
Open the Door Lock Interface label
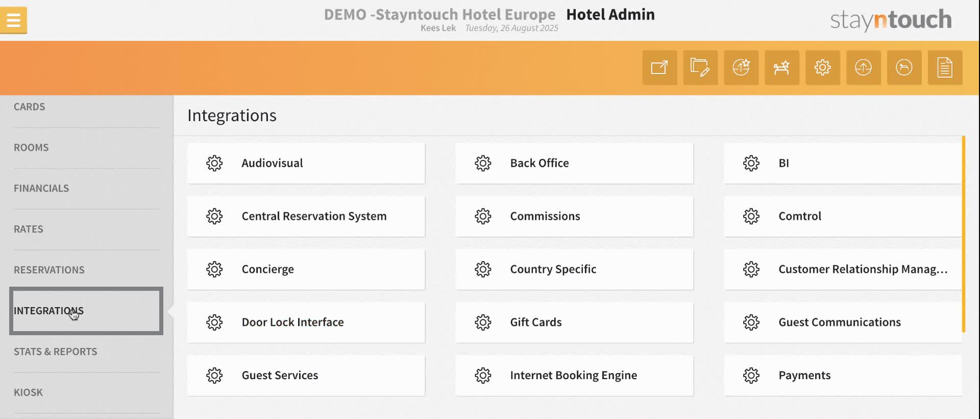click(x=292, y=322)
